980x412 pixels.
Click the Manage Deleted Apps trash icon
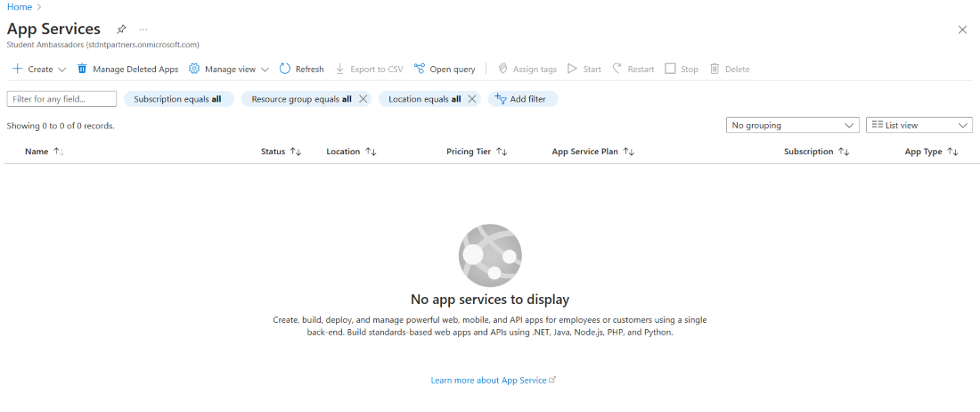(82, 69)
